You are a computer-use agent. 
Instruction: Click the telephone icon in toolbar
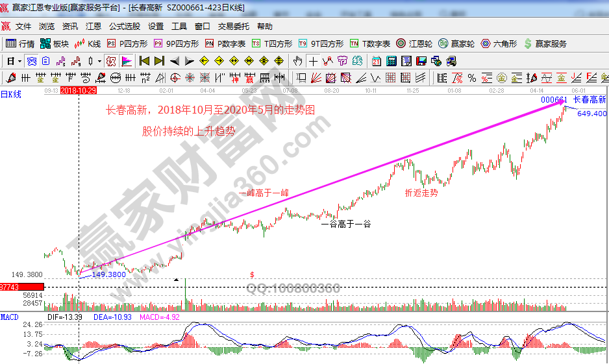coord(31,61)
